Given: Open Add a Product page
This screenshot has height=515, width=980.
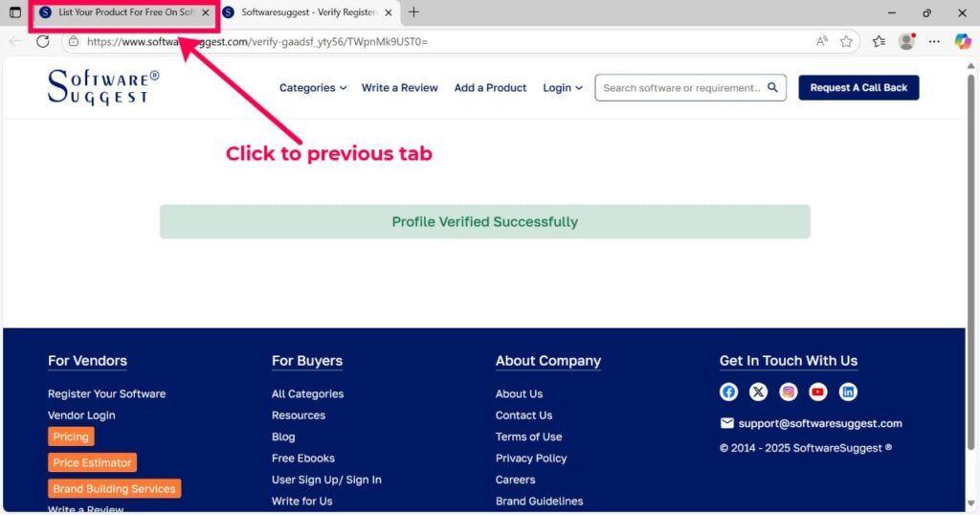Looking at the screenshot, I should [x=490, y=88].
